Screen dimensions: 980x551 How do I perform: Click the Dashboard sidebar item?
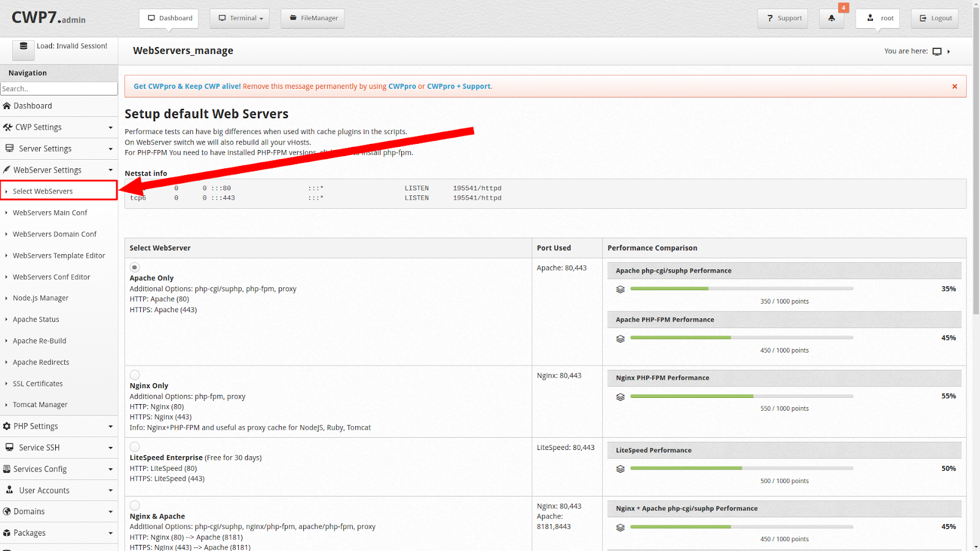tap(59, 106)
